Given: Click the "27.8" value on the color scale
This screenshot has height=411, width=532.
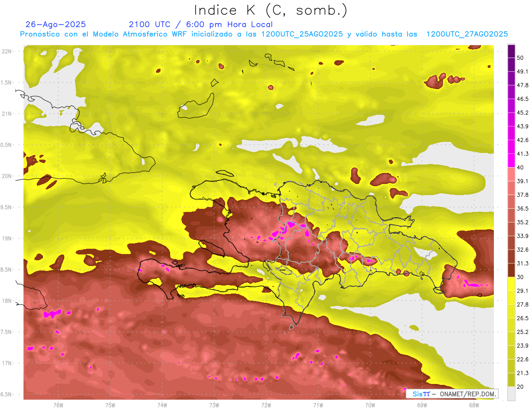Looking at the screenshot, I should click(522, 305).
